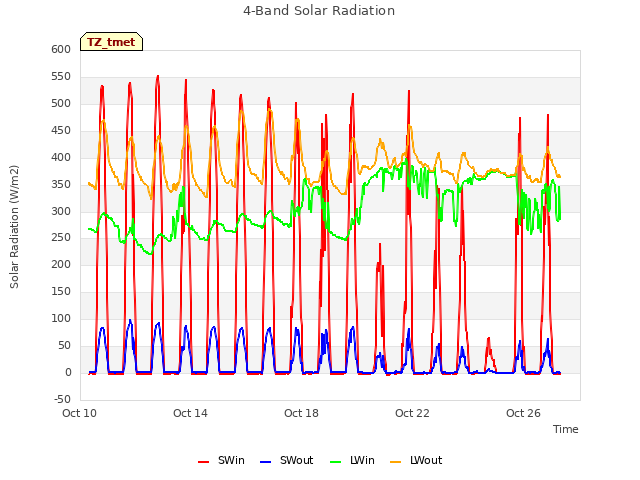Click the 550 y-axis tick label
The height and width of the screenshot is (480, 640).
pyautogui.click(x=61, y=76)
